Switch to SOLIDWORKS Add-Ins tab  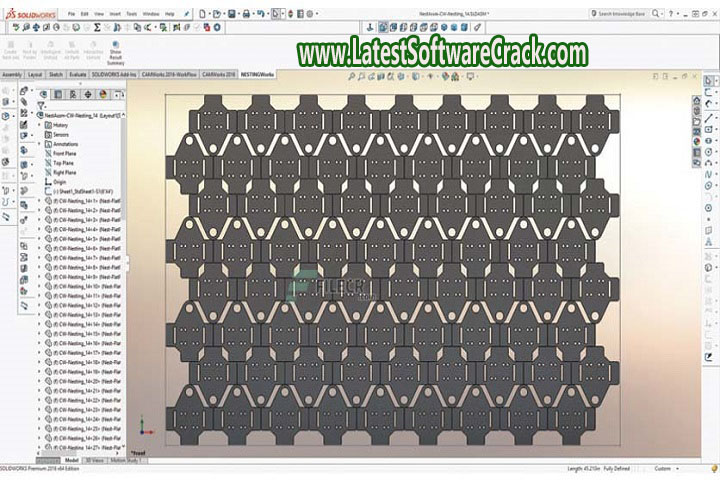coord(114,74)
